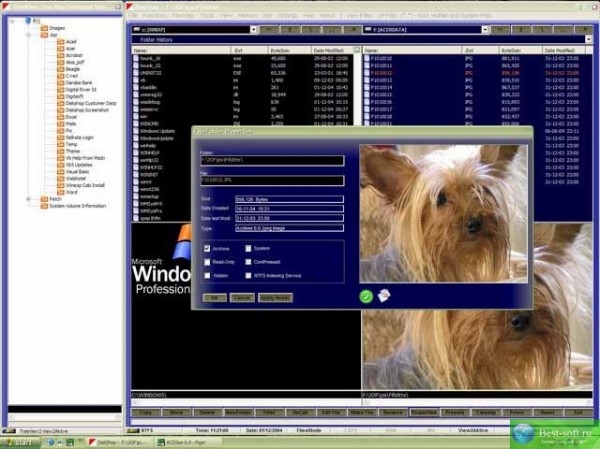Open the left drive selector dropdown c:
600x449 pixels.
coord(253,29)
